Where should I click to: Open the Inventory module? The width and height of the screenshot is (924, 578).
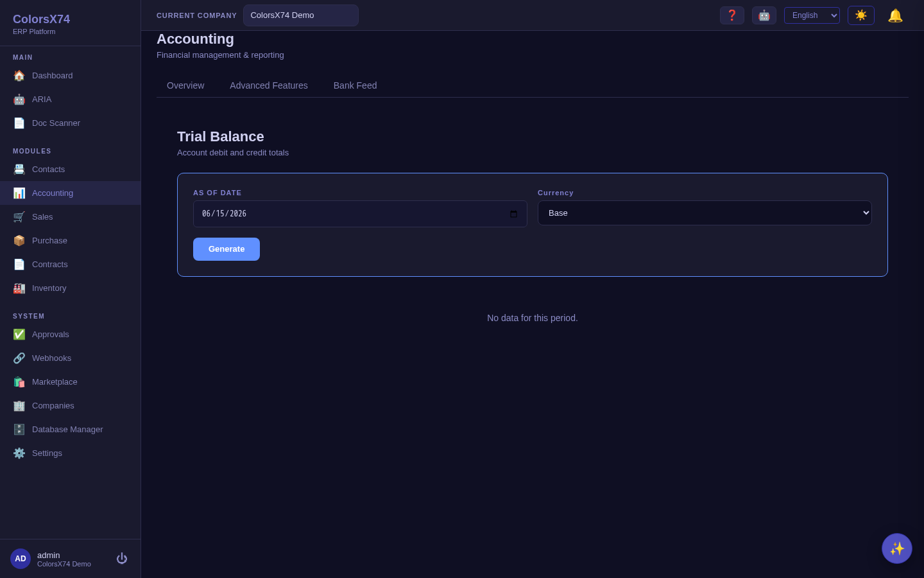70,288
